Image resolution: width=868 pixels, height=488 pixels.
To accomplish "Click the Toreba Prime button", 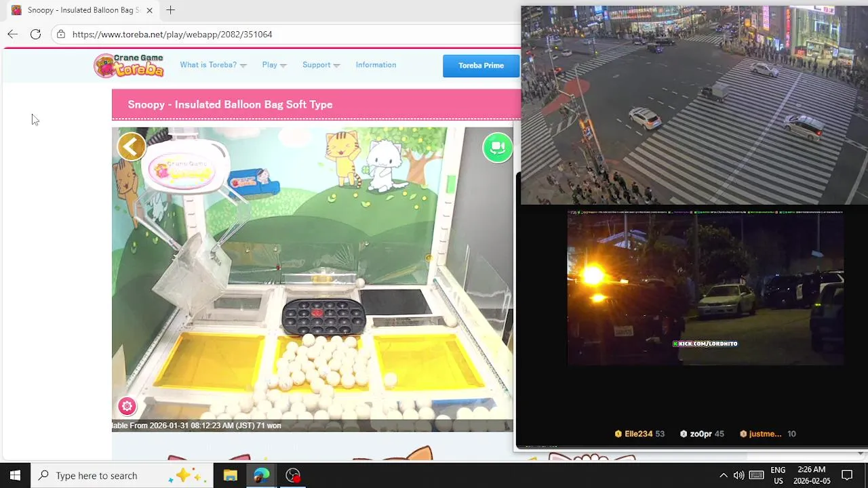I will tap(481, 66).
